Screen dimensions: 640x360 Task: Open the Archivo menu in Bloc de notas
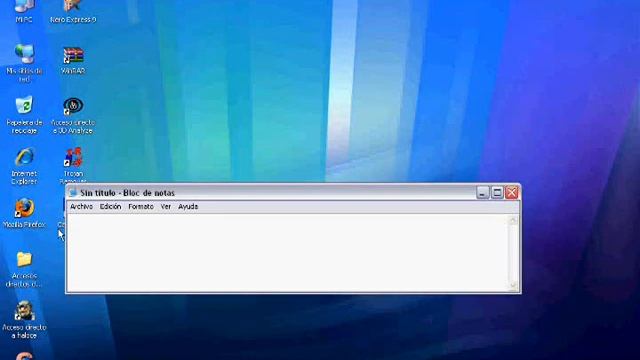(81, 207)
